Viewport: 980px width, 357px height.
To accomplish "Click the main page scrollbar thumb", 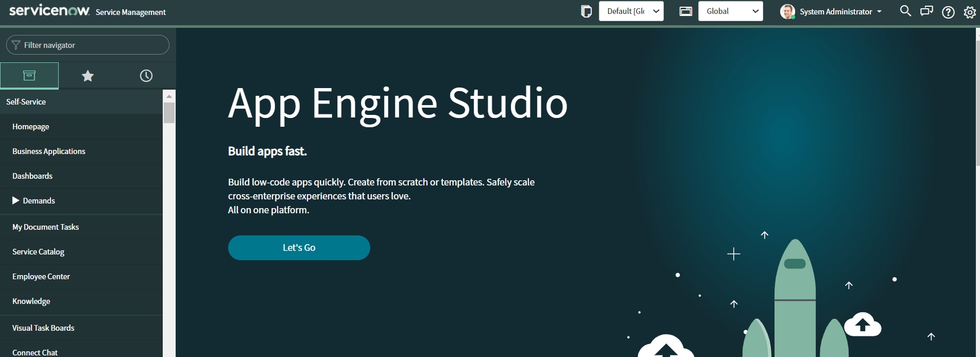I will click(x=977, y=103).
